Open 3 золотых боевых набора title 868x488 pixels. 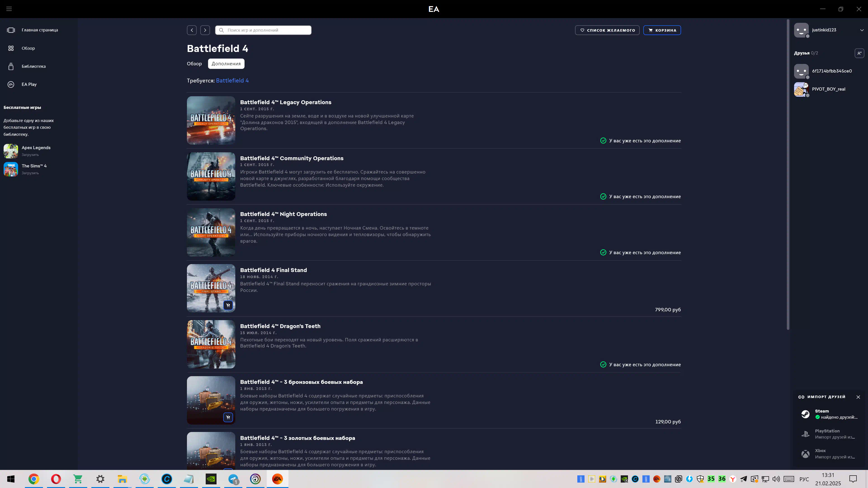tap(297, 438)
